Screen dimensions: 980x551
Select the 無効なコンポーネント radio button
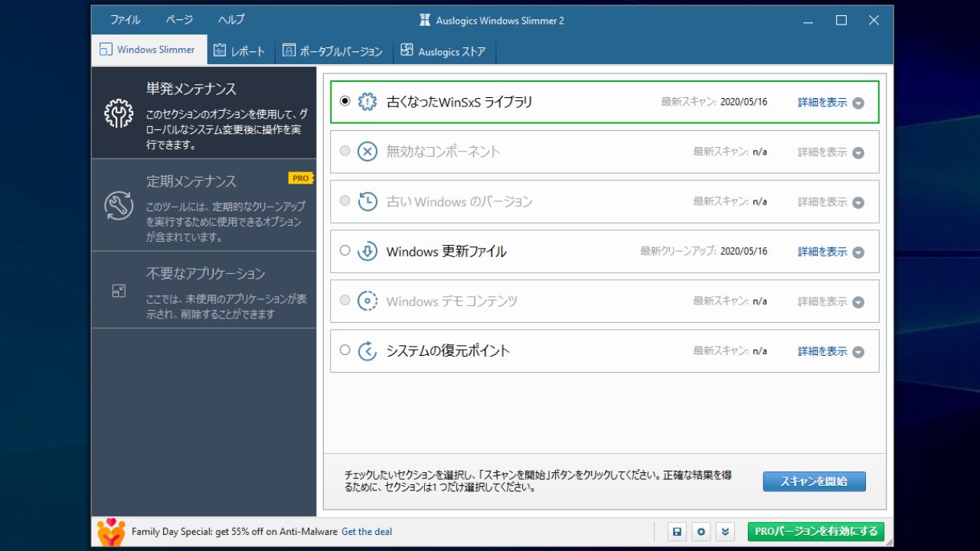pos(345,151)
